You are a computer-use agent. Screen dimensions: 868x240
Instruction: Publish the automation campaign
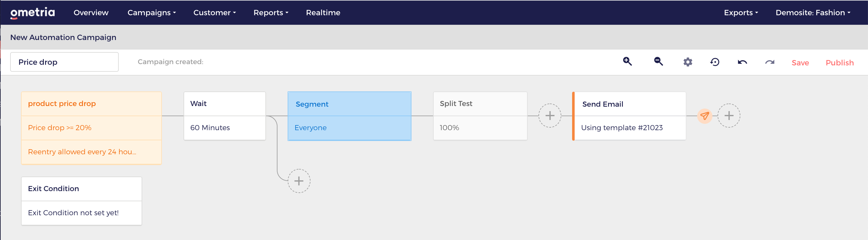(x=839, y=63)
